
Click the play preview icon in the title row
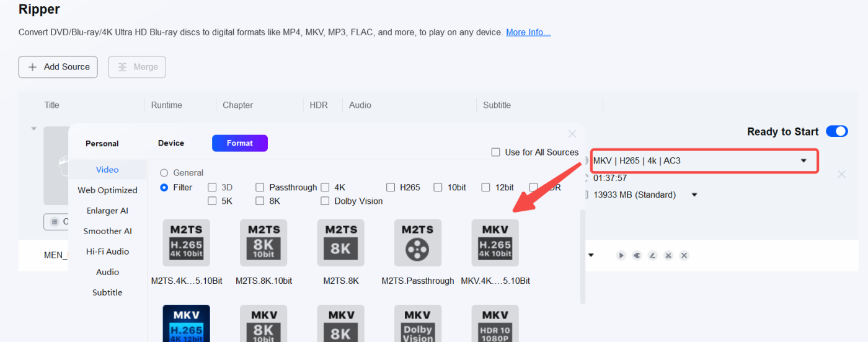[x=621, y=255]
